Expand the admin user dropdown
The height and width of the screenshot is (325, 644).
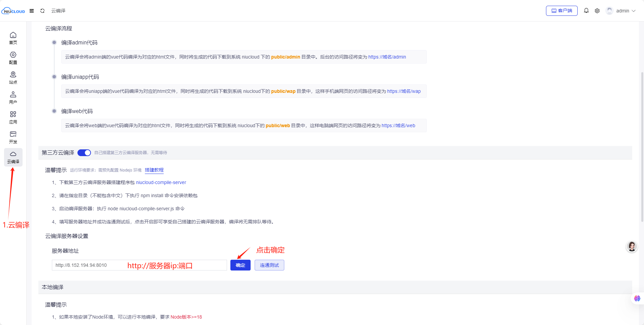point(621,11)
